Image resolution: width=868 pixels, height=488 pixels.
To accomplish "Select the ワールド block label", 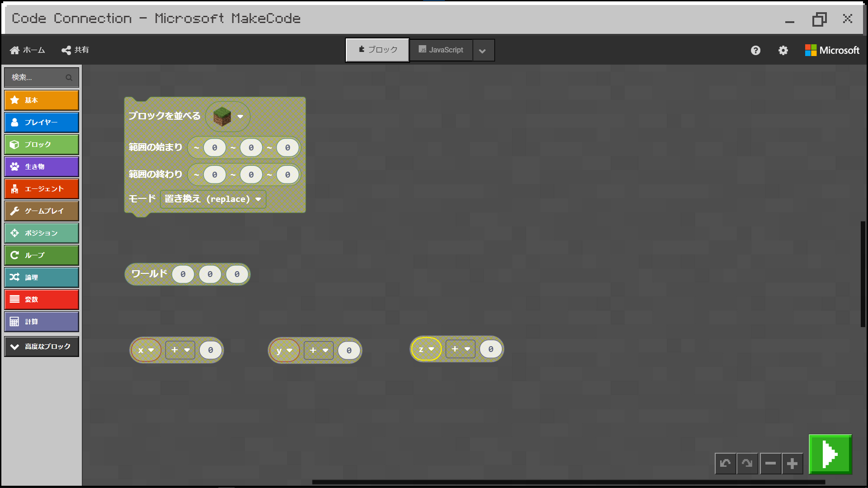I will [149, 274].
